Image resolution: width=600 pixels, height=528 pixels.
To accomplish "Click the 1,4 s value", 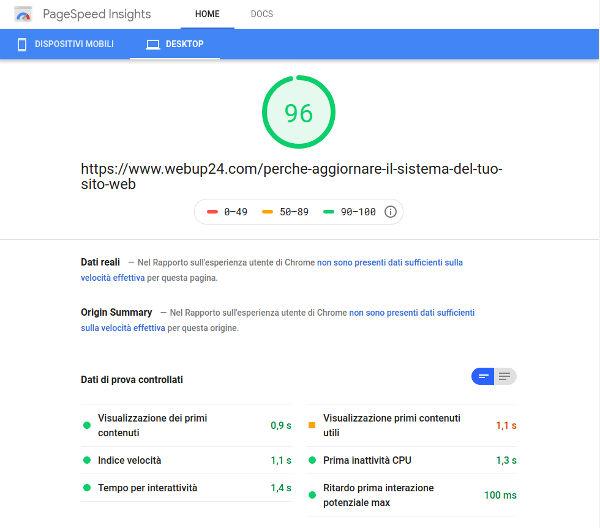I will point(281,488).
